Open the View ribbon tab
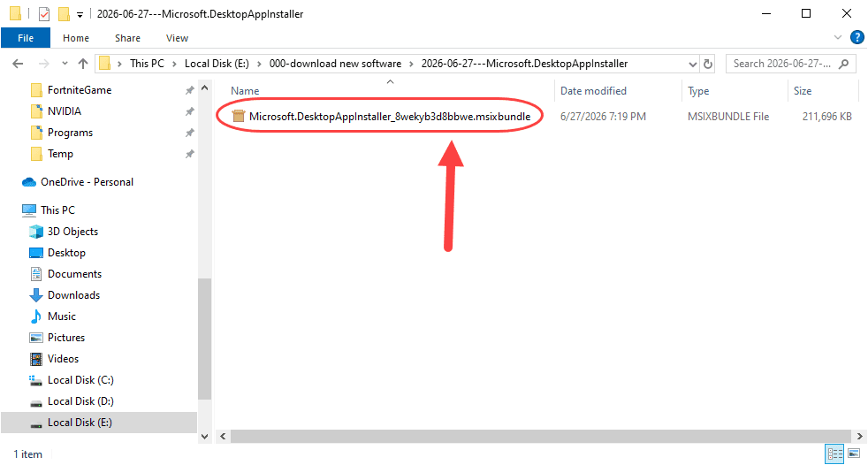Screen dimensions: 868x465 pos(177,38)
